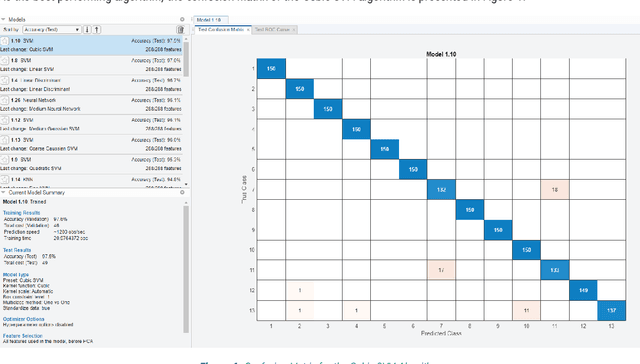This screenshot has height=364, width=640.
Task: Switch to the Model 1.10 document tab
Action: 210,20
